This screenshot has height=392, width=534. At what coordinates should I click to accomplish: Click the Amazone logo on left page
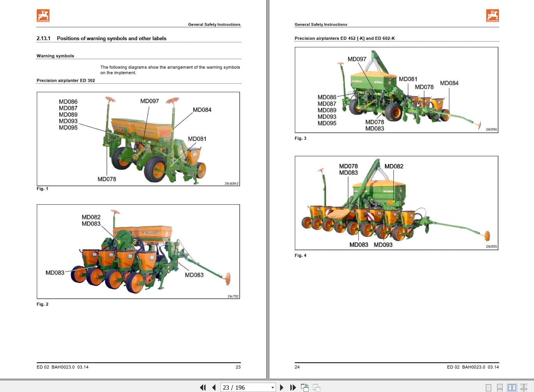(43, 16)
